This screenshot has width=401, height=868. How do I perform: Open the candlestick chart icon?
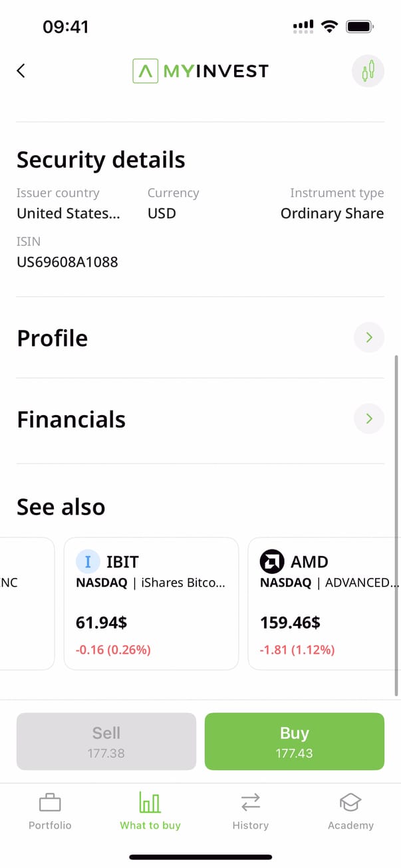click(x=368, y=71)
